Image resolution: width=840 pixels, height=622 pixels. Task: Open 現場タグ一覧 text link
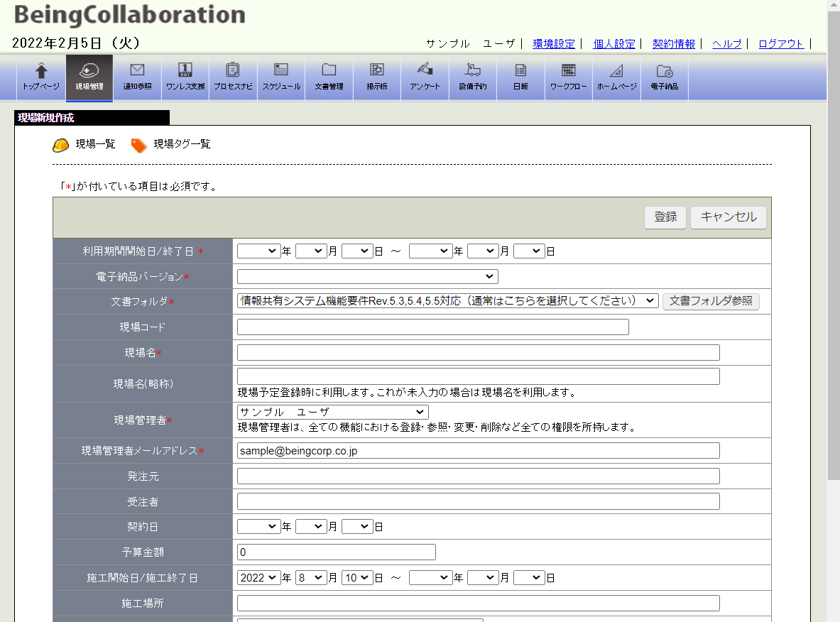point(182,144)
